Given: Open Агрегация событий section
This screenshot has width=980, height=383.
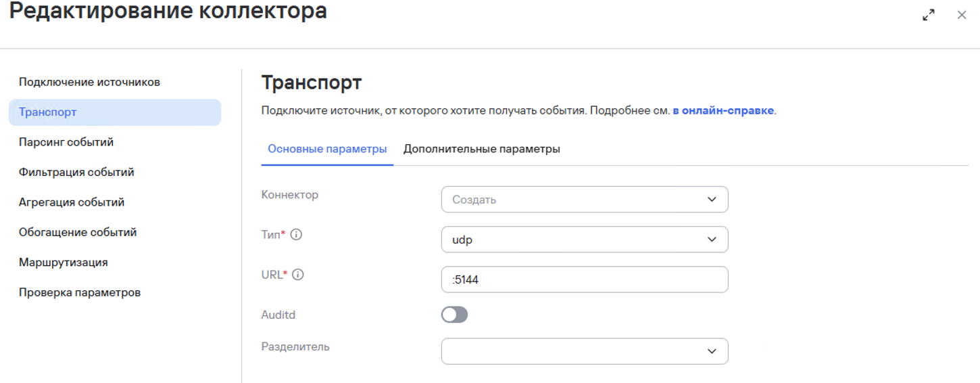Looking at the screenshot, I should point(72,202).
